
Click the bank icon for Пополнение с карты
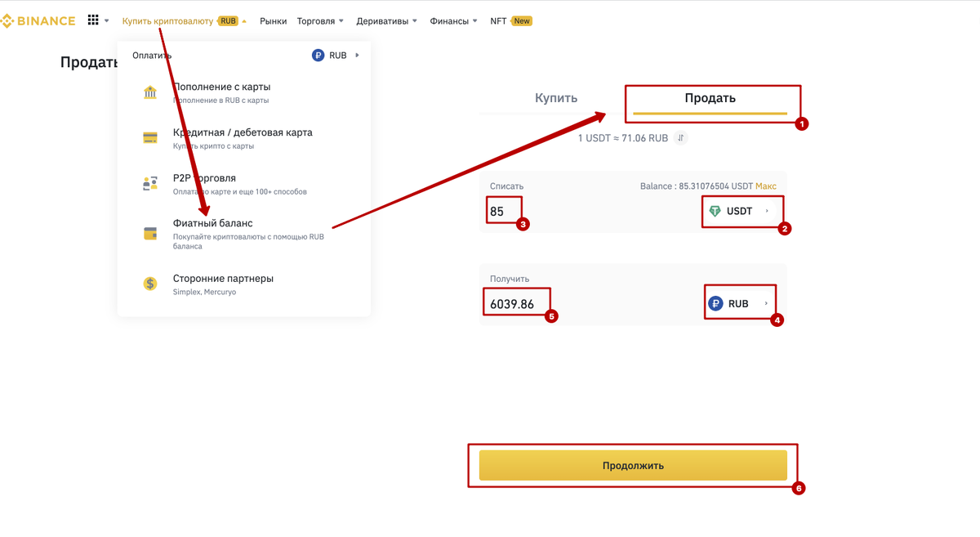(x=150, y=92)
